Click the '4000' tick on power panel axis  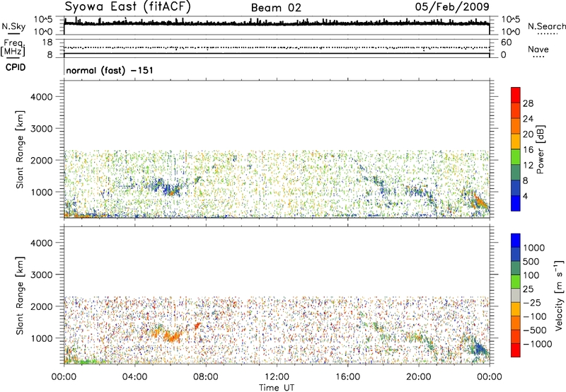[42, 97]
